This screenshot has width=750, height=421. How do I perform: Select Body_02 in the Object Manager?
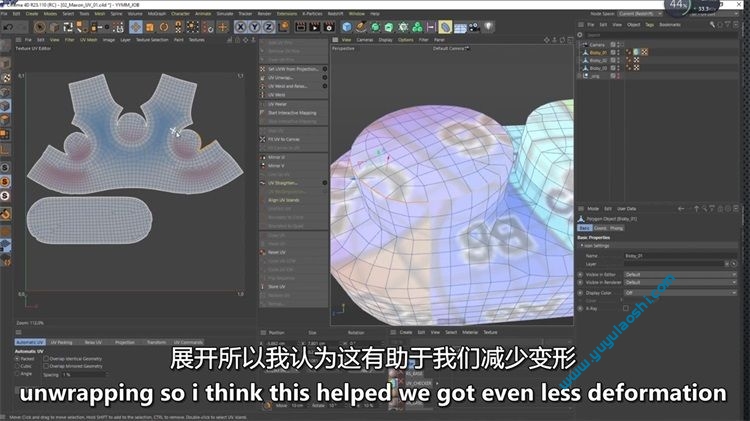pyautogui.click(x=598, y=60)
